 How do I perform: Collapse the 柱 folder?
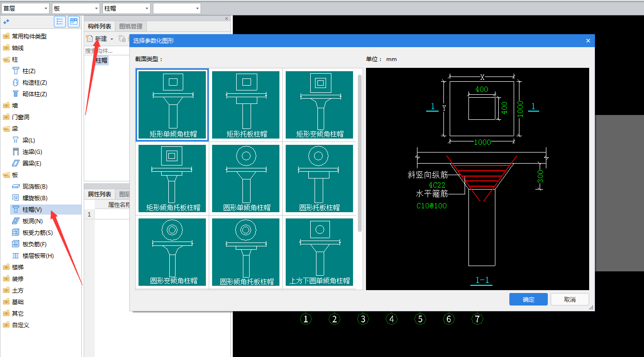[x=6, y=59]
